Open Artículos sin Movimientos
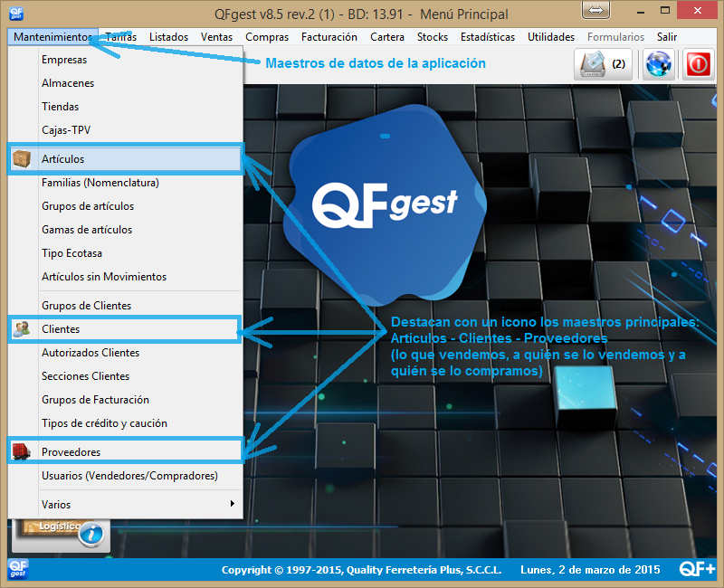724x588 pixels. point(125,277)
